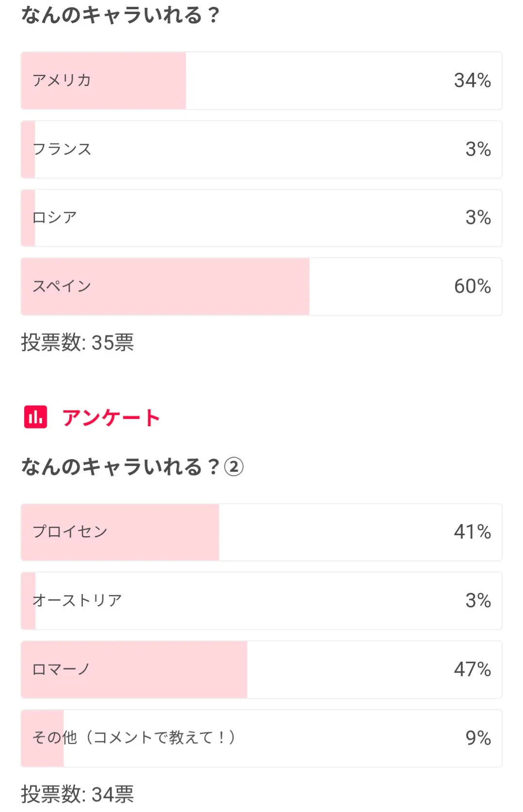This screenshot has height=812, width=523.
Task: Click the 41% result for プロイセン
Action: point(472,532)
